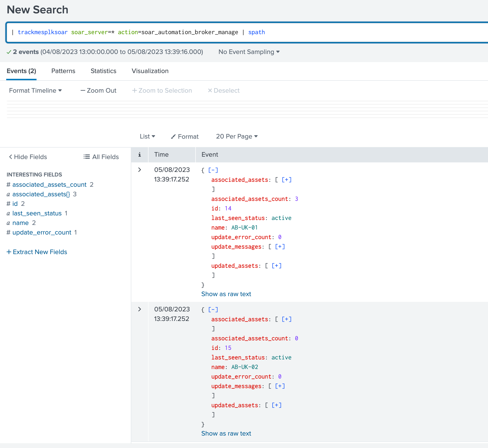
Task: Click trackmesplksoar command in search bar
Action: (43, 32)
